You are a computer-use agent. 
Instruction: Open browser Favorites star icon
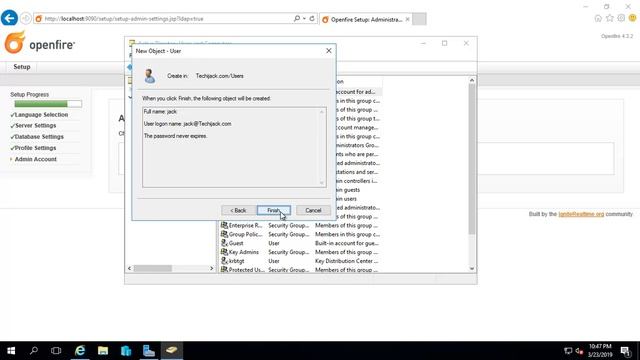point(610,18)
